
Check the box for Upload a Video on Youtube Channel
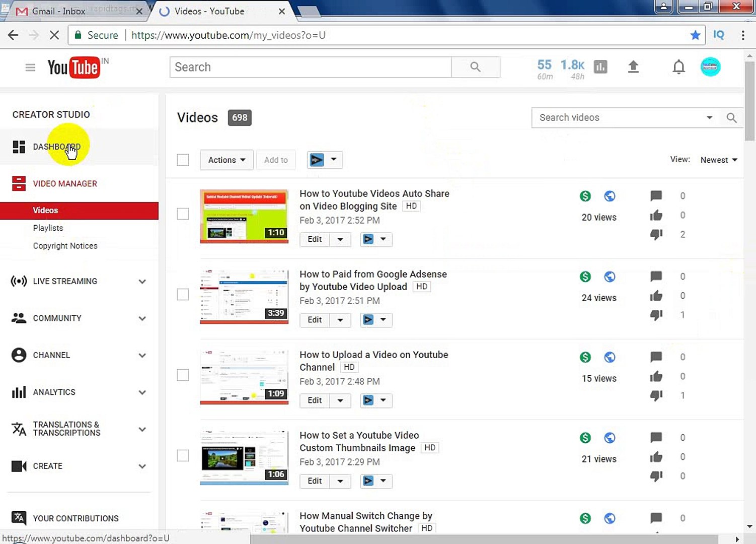(183, 375)
